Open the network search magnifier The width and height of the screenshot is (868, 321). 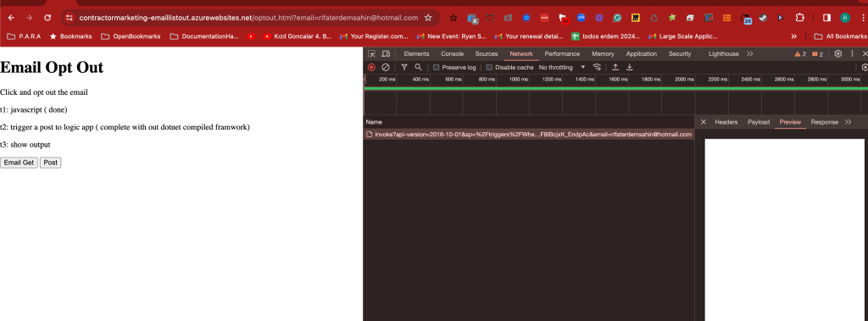pyautogui.click(x=419, y=68)
